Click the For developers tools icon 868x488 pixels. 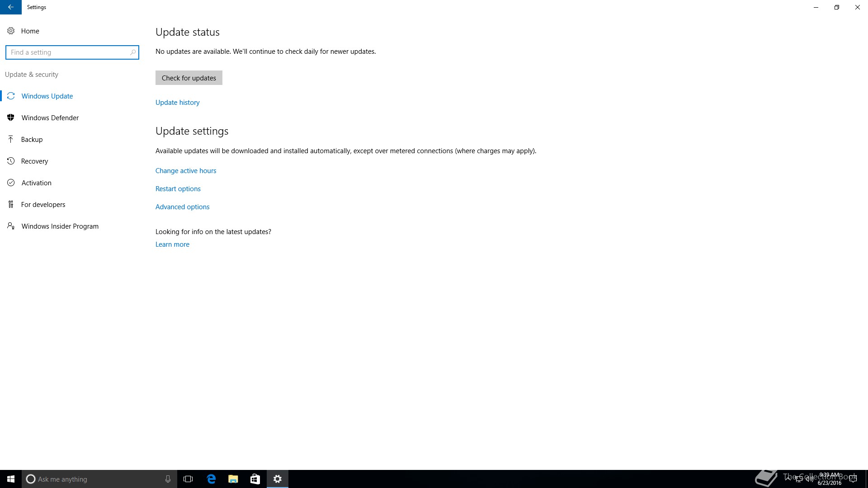[11, 204]
